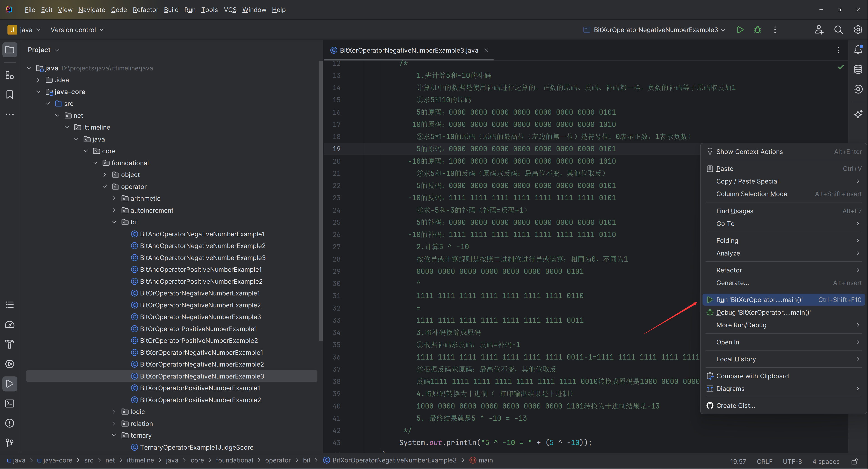Open the Database tool window

click(x=858, y=69)
